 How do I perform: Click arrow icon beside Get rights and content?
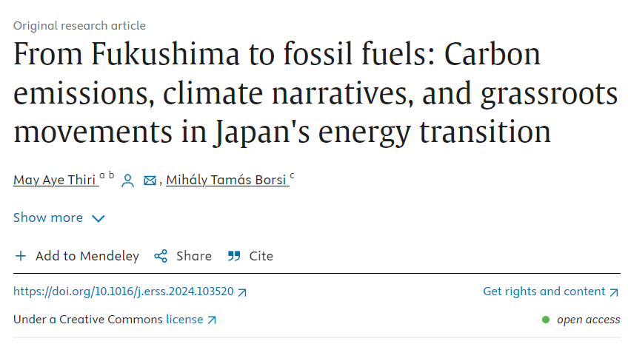click(x=614, y=292)
